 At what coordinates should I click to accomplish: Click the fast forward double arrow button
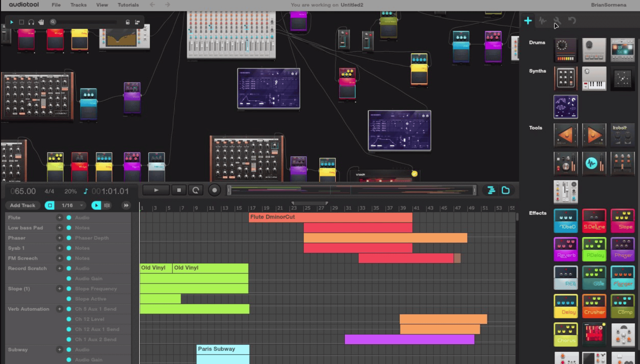(x=126, y=205)
